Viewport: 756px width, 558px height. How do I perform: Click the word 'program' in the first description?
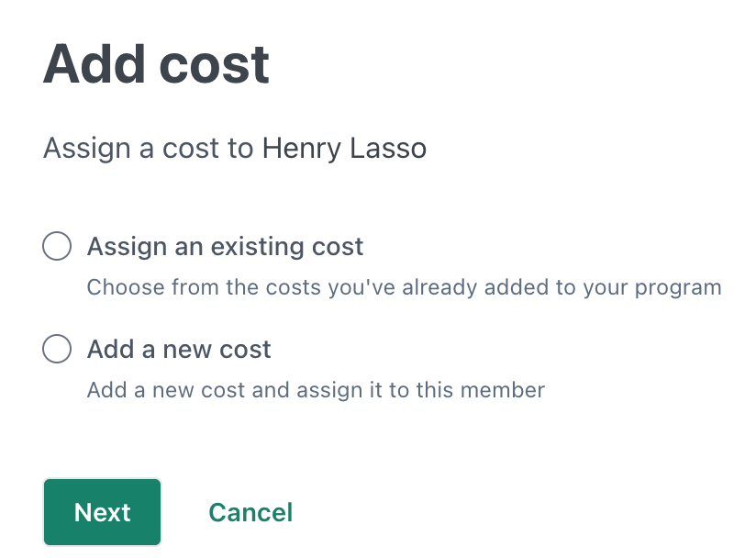tap(681, 288)
